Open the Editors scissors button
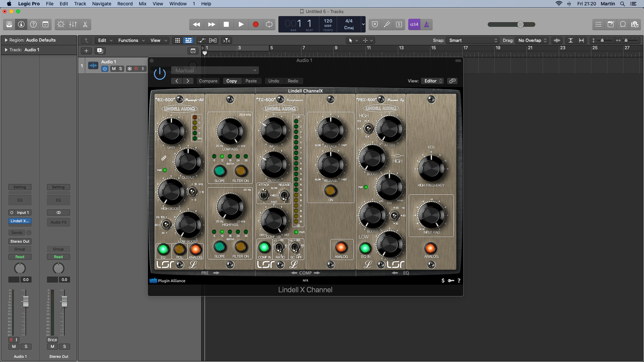This screenshot has width=644, height=362. pyautogui.click(x=85, y=24)
